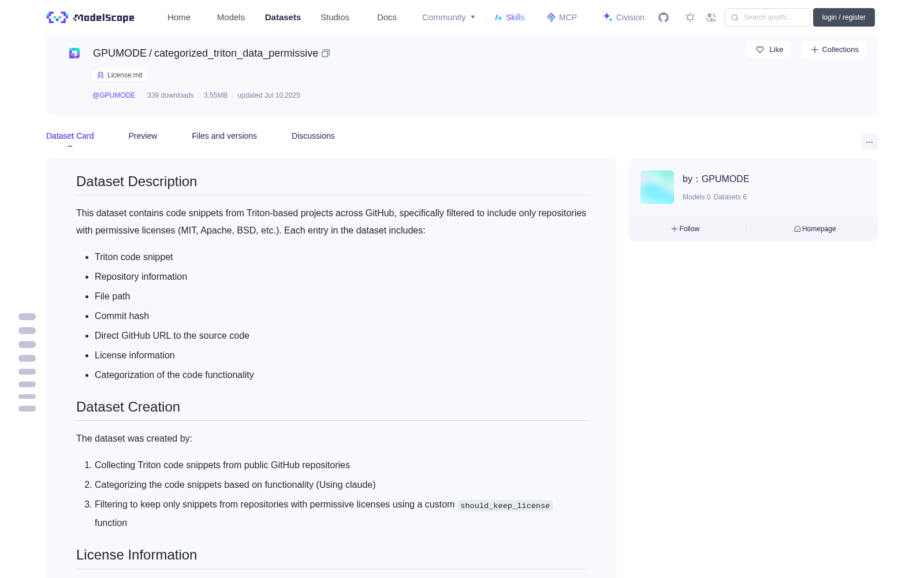Click 'Models 0 Datasets 6' stats text
924x578 pixels.
click(714, 197)
